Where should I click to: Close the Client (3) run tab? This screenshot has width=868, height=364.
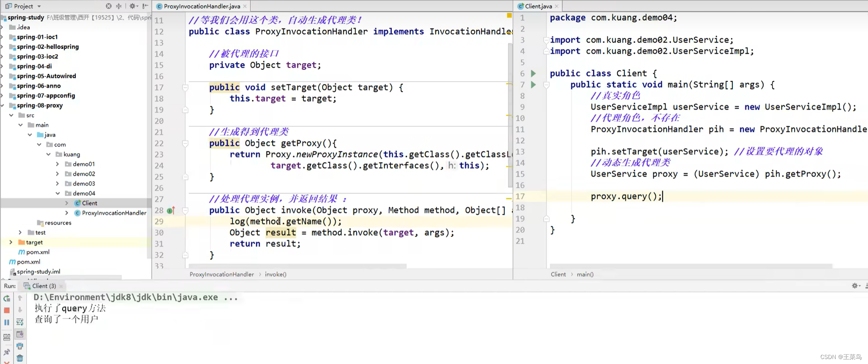point(61,286)
